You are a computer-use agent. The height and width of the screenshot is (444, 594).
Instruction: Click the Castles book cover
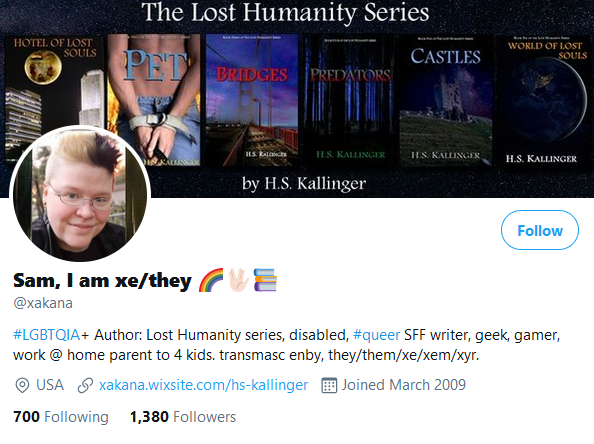pyautogui.click(x=446, y=100)
